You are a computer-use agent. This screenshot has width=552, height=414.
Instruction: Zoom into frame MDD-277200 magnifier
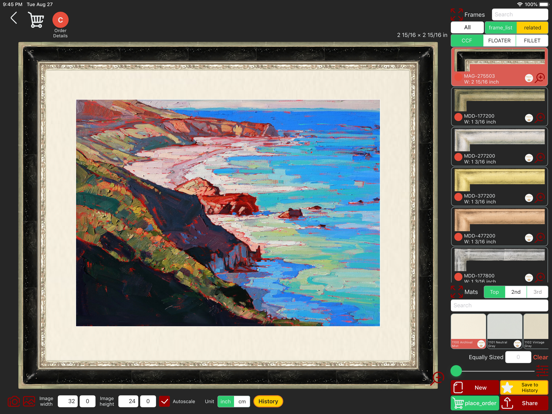(540, 158)
